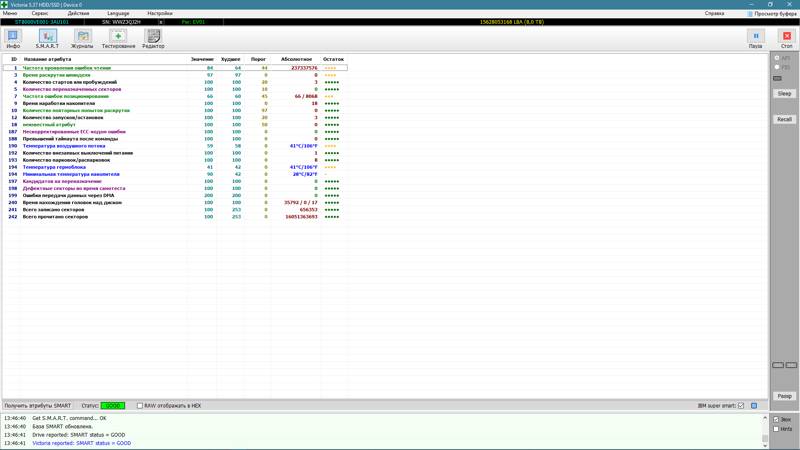
Task: Select the API radio button
Action: coord(777,58)
